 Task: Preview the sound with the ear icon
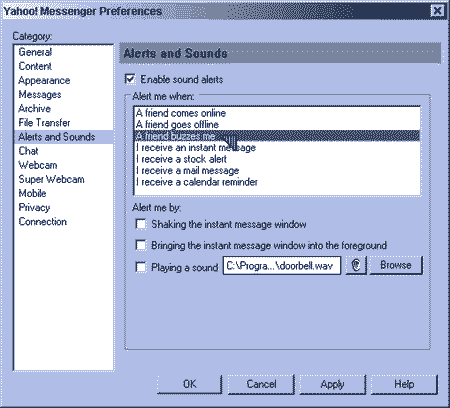356,265
